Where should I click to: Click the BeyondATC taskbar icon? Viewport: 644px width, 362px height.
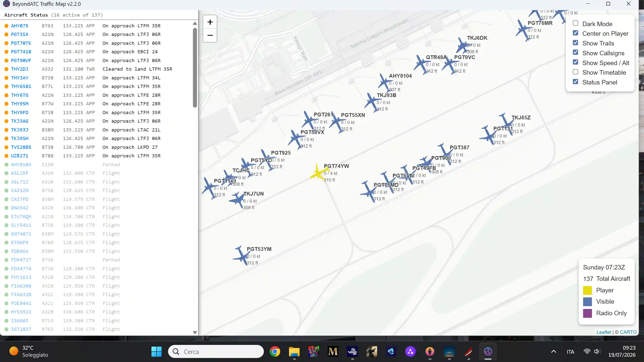(x=488, y=351)
